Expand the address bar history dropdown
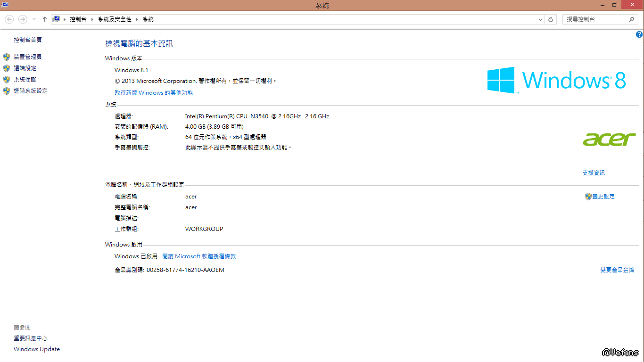The height and width of the screenshot is (362, 644). click(541, 19)
